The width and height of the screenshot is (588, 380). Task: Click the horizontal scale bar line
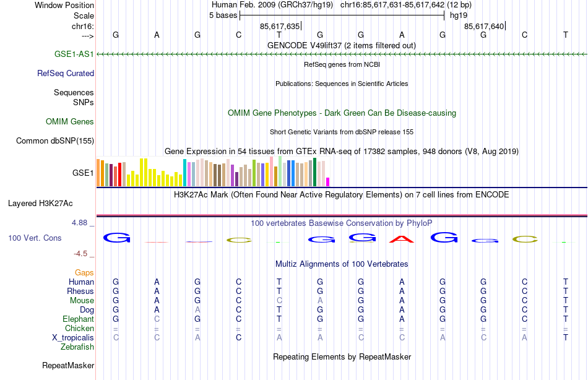coord(342,15)
